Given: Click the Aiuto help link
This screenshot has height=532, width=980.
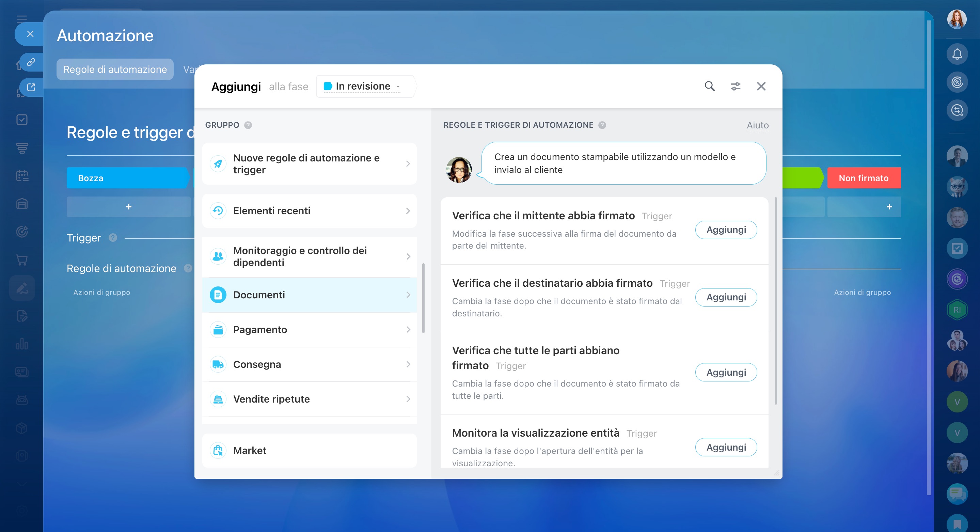Looking at the screenshot, I should pyautogui.click(x=757, y=125).
